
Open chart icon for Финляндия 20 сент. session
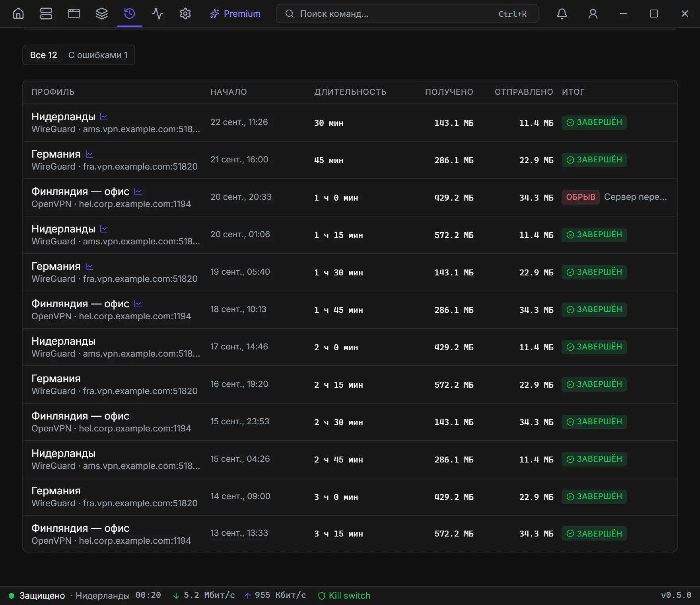point(138,191)
